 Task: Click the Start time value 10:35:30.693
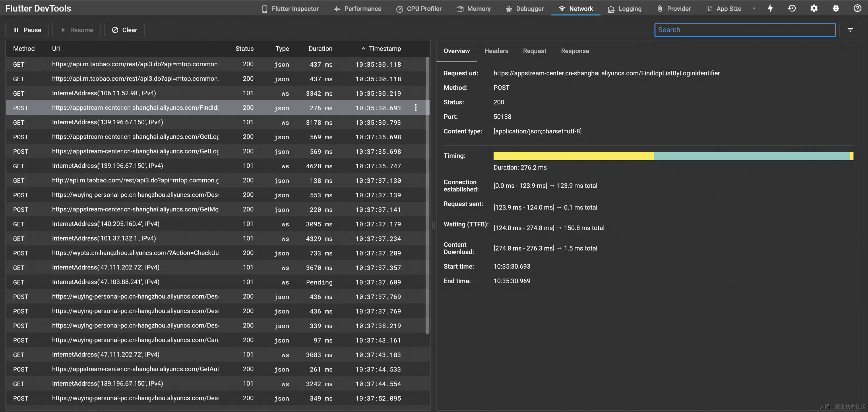click(x=511, y=266)
